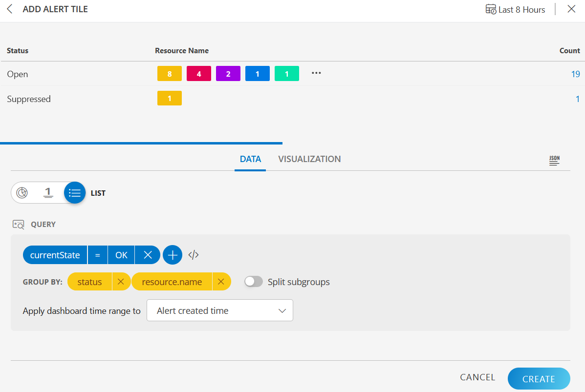
Task: Switch to the VISUALIZATION tab
Action: coord(309,159)
